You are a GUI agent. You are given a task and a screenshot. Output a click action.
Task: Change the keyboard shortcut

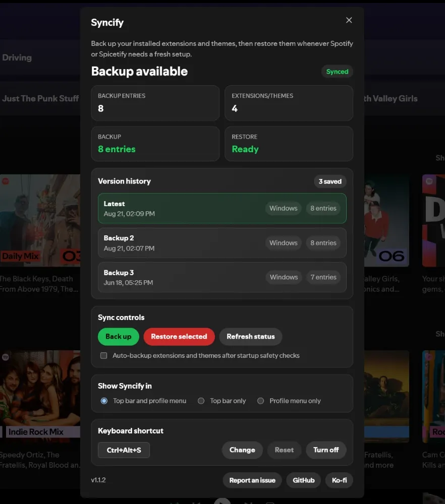click(x=242, y=450)
